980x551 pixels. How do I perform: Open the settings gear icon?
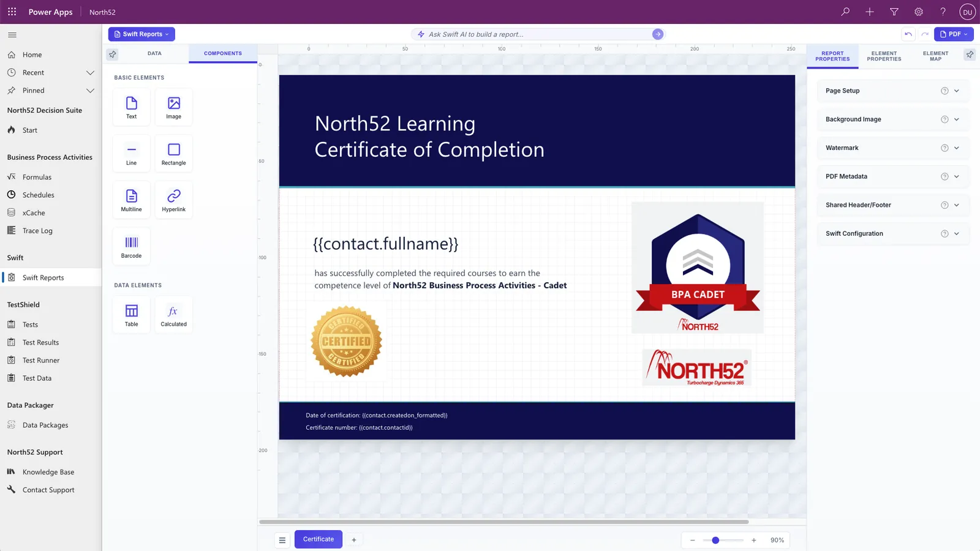pyautogui.click(x=919, y=12)
